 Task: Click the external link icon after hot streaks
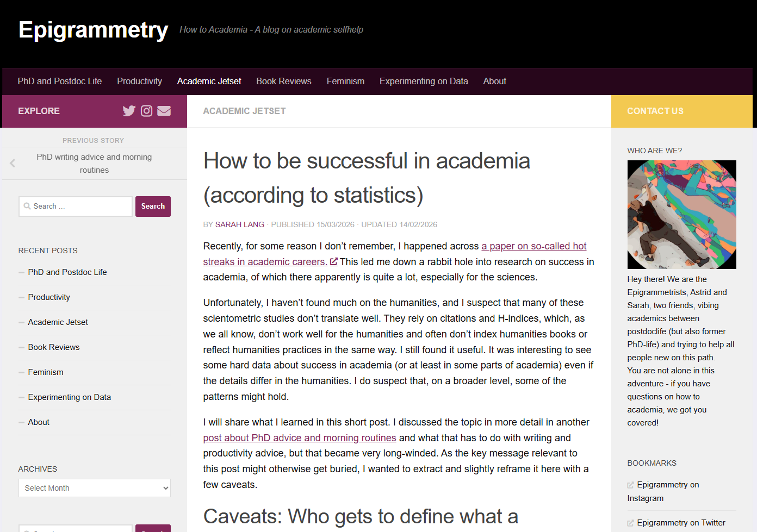click(x=334, y=262)
